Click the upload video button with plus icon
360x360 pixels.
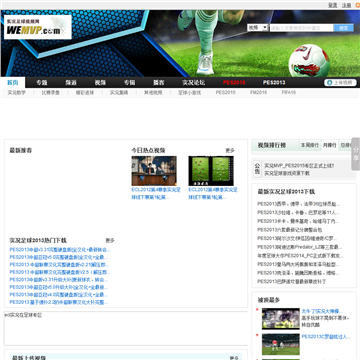pyautogui.click(x=340, y=83)
